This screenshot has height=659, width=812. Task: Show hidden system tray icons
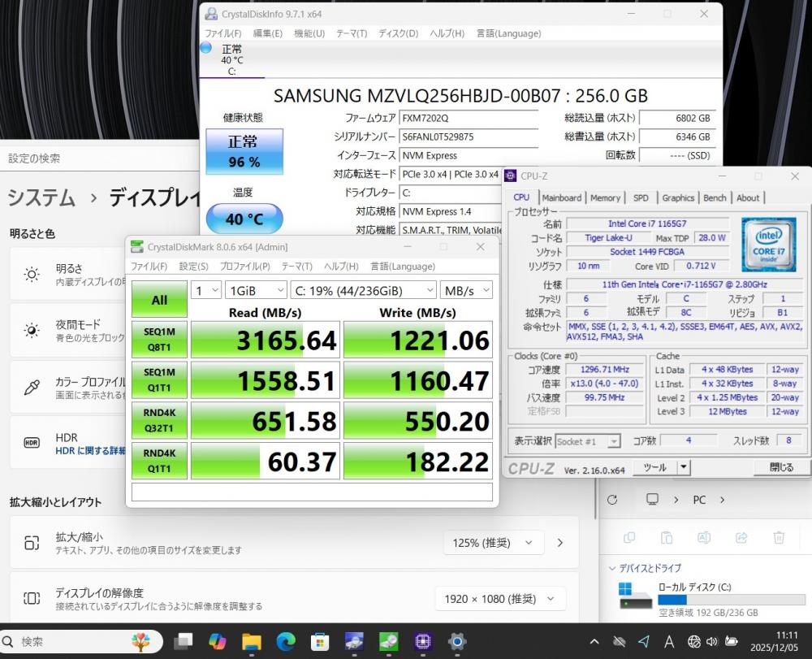594,640
